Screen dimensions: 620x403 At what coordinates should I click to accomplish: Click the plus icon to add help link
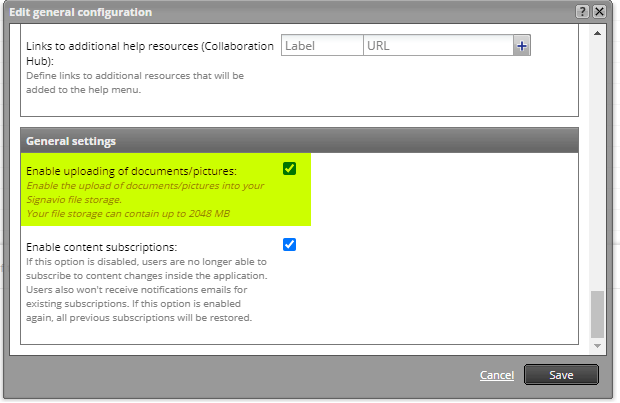pos(522,46)
